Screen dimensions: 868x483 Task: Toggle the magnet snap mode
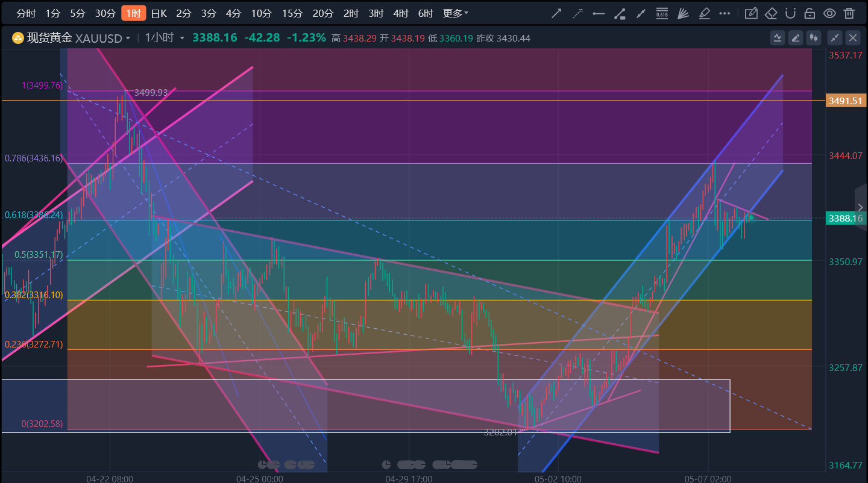[x=790, y=13]
